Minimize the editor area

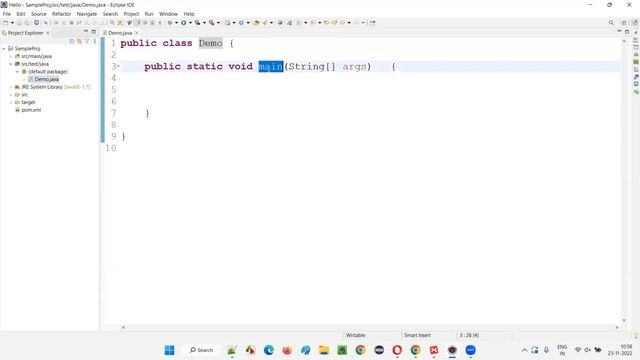(x=619, y=31)
